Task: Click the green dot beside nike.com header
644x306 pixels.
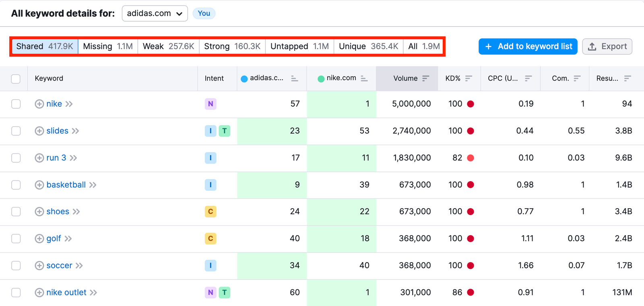Action: pos(321,79)
